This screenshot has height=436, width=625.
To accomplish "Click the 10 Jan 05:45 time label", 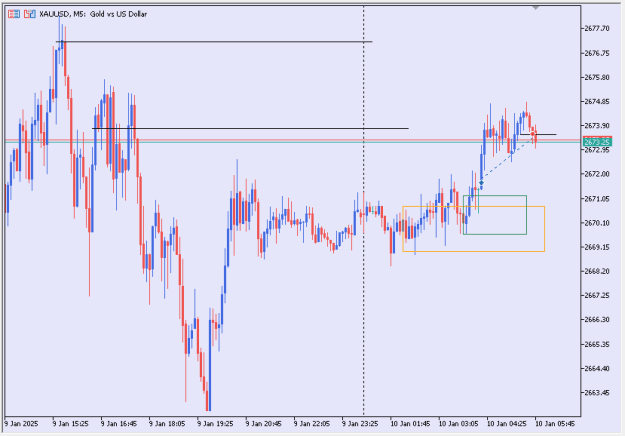I will 555,424.
